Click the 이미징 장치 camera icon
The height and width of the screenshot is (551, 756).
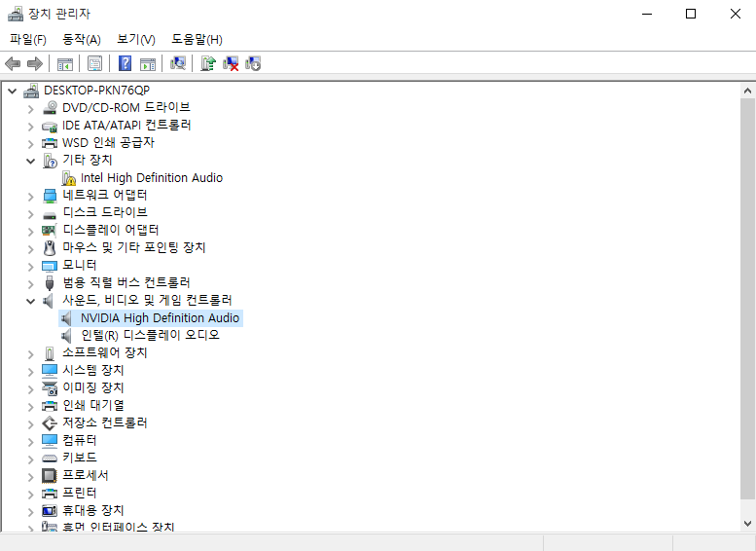pyautogui.click(x=50, y=387)
